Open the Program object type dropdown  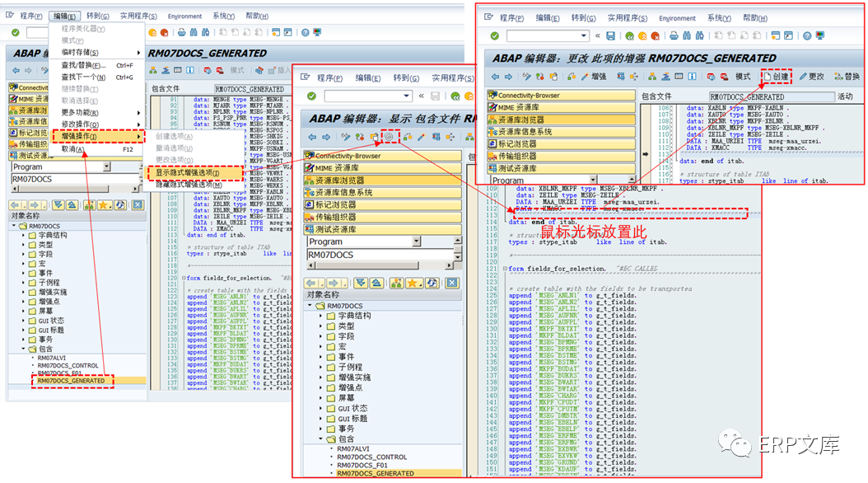(593, 180)
